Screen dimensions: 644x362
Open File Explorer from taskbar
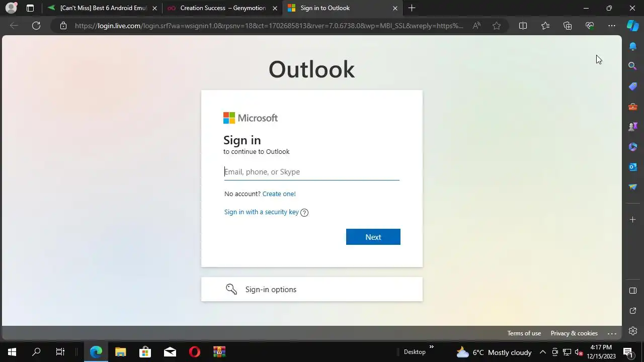click(x=121, y=352)
